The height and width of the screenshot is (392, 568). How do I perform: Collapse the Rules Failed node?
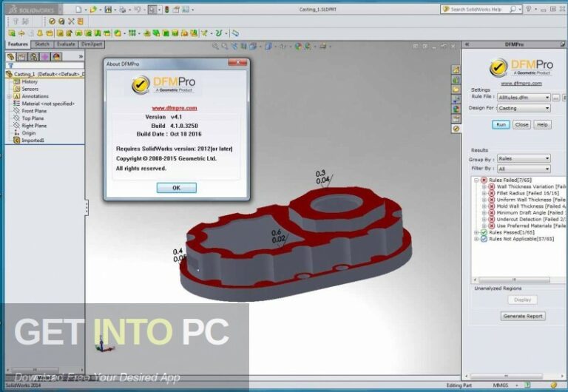tap(476, 180)
